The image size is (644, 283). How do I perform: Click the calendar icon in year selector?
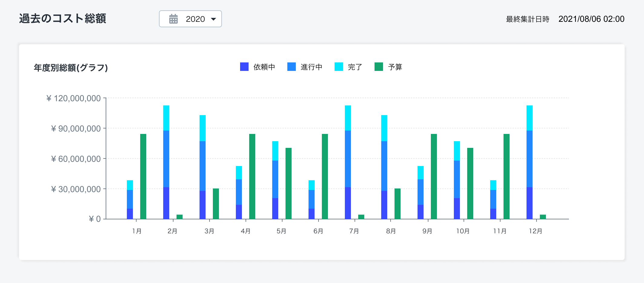coord(173,19)
